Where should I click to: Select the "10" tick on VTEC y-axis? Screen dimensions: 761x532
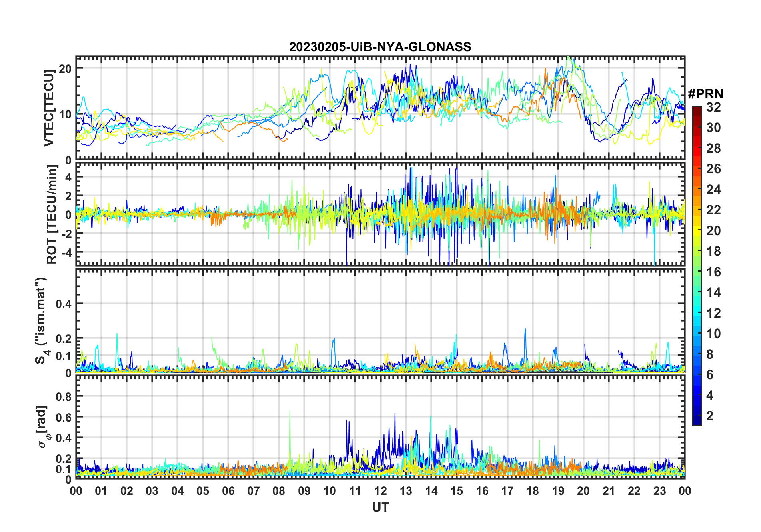coord(65,114)
